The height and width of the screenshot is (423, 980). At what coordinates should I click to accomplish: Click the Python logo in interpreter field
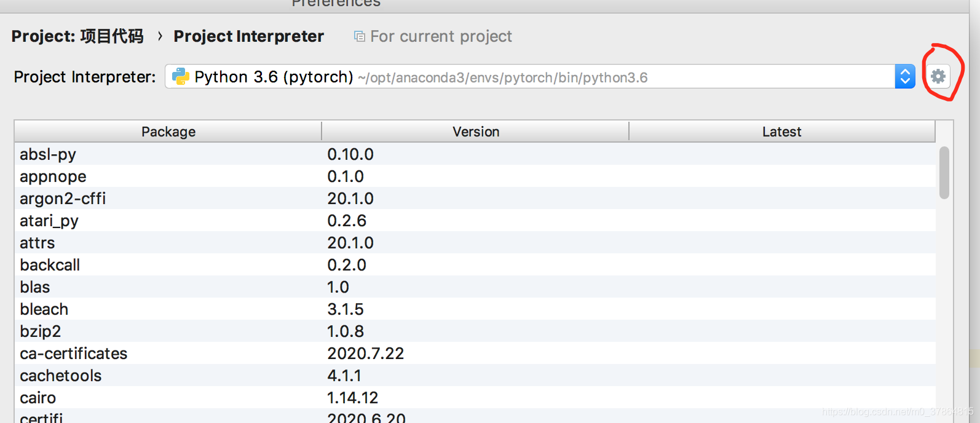180,76
